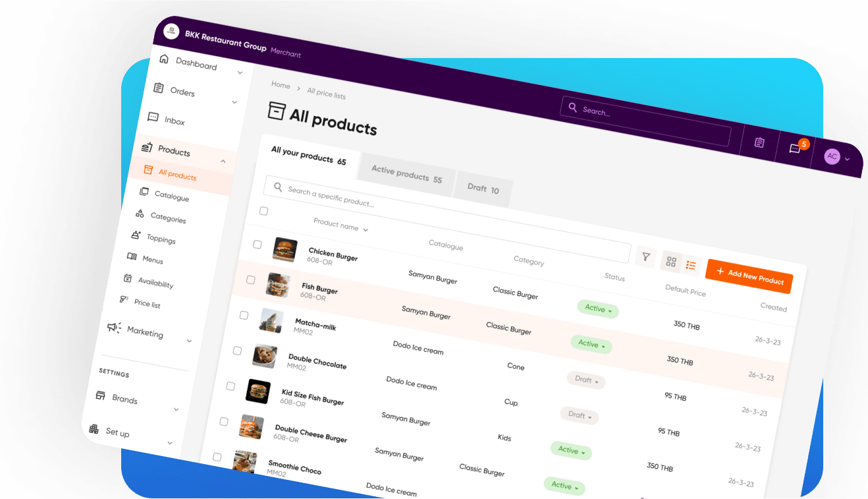Open the clipboard orders icon in header

[759, 142]
